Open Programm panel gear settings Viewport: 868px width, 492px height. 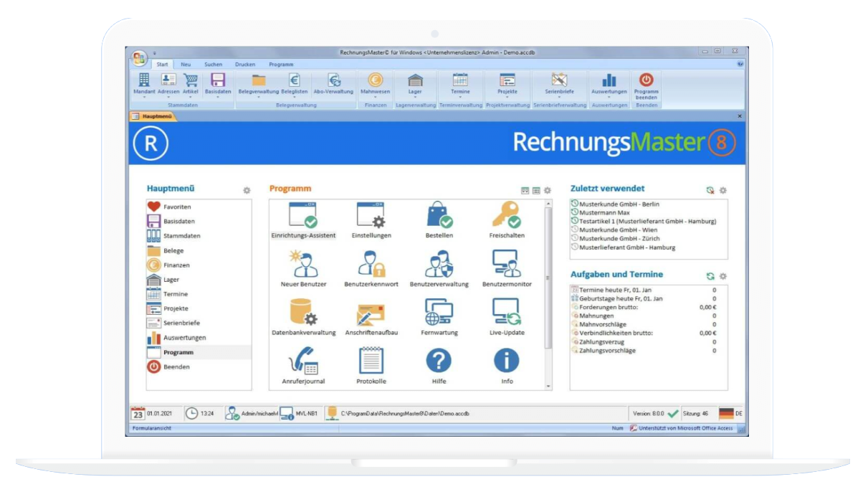pos(547,190)
